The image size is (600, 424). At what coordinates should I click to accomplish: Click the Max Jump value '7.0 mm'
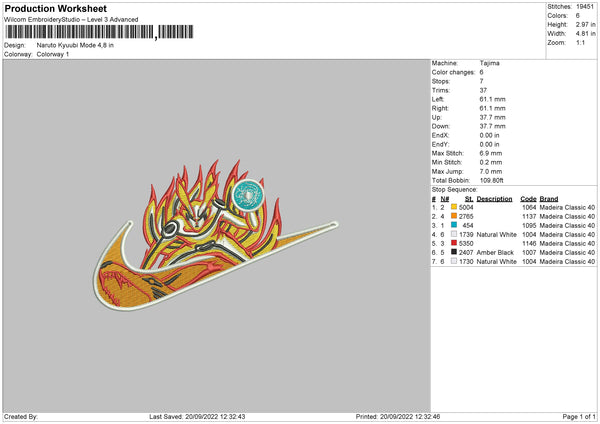pyautogui.click(x=491, y=172)
